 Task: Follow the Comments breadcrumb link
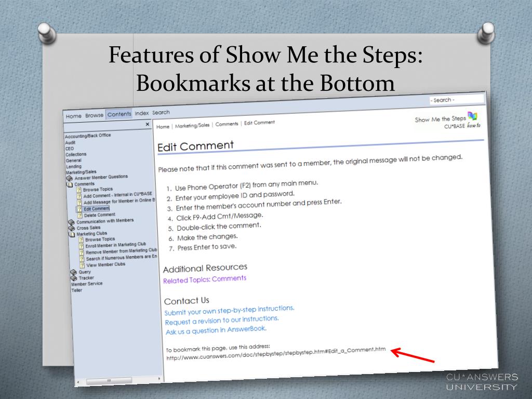tap(227, 124)
